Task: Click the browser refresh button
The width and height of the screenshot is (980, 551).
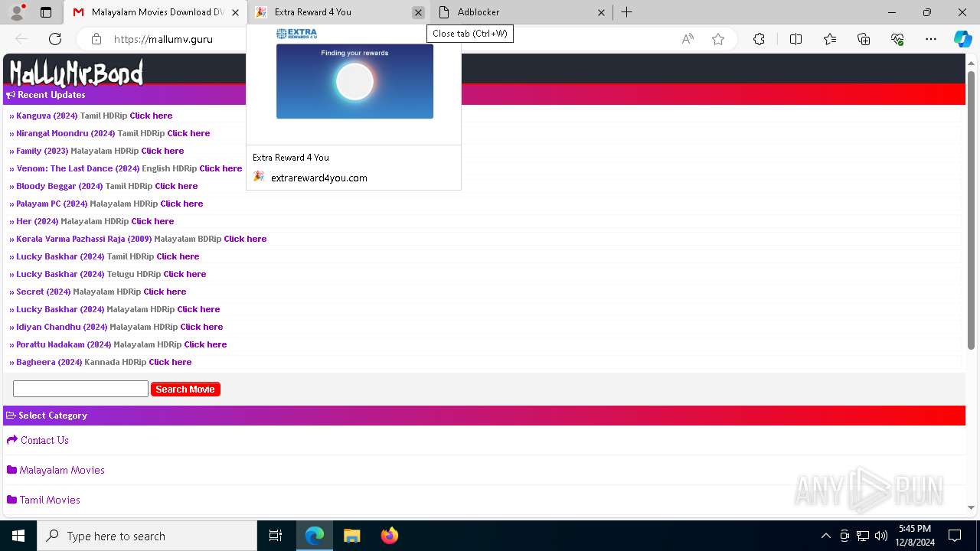Action: coord(55,39)
